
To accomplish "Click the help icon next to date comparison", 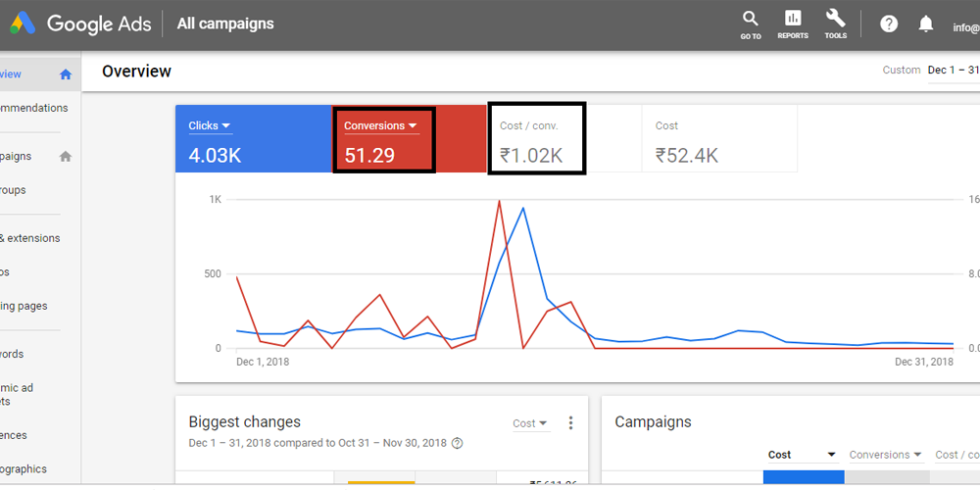I will tap(457, 443).
